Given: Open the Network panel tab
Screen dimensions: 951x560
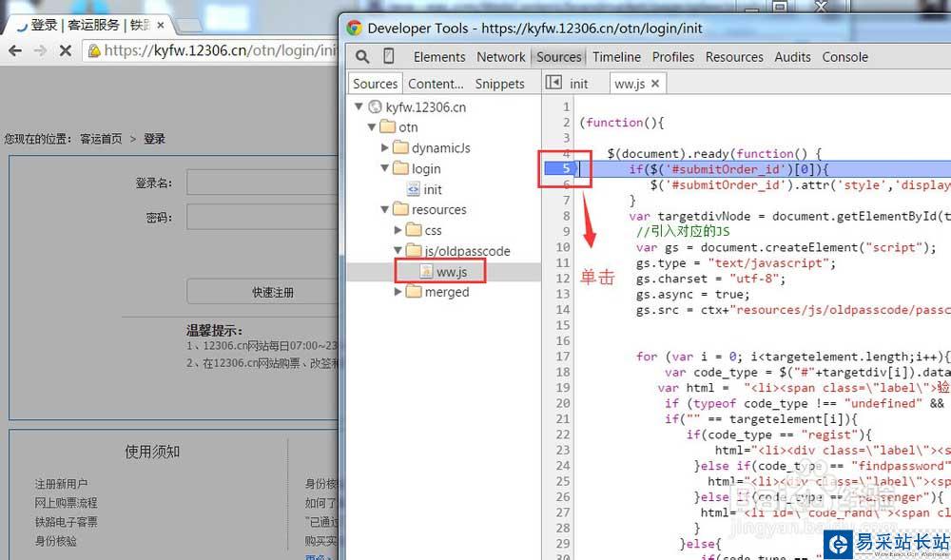Looking at the screenshot, I should click(x=501, y=57).
